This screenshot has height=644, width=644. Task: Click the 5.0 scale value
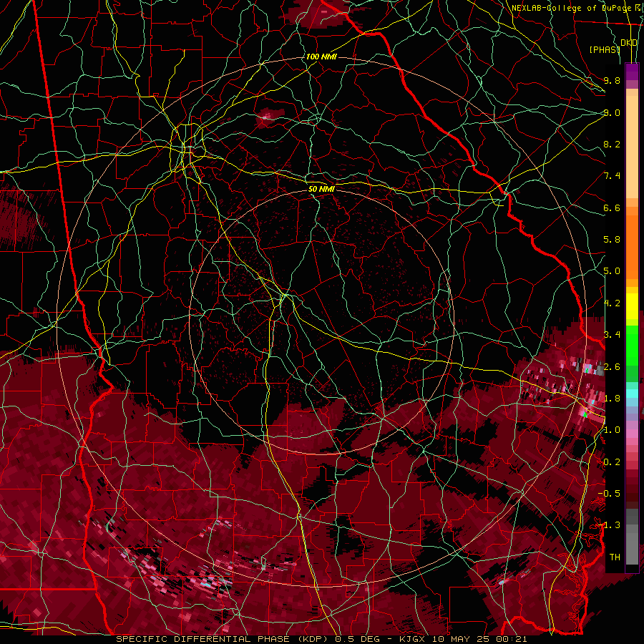point(612,271)
